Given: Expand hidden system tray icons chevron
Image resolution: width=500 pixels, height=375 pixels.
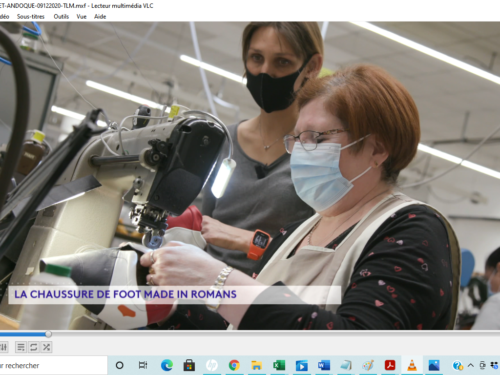Looking at the screenshot, I should (471, 365).
